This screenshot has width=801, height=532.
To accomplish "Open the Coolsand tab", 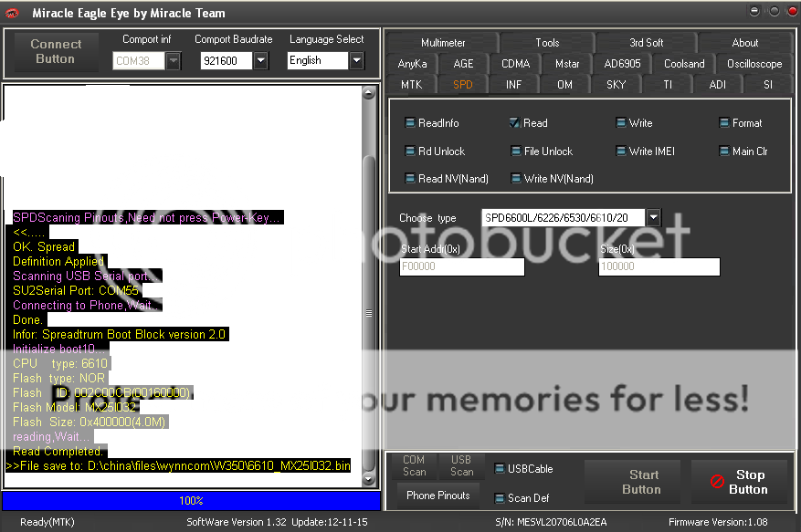I will click(x=684, y=64).
